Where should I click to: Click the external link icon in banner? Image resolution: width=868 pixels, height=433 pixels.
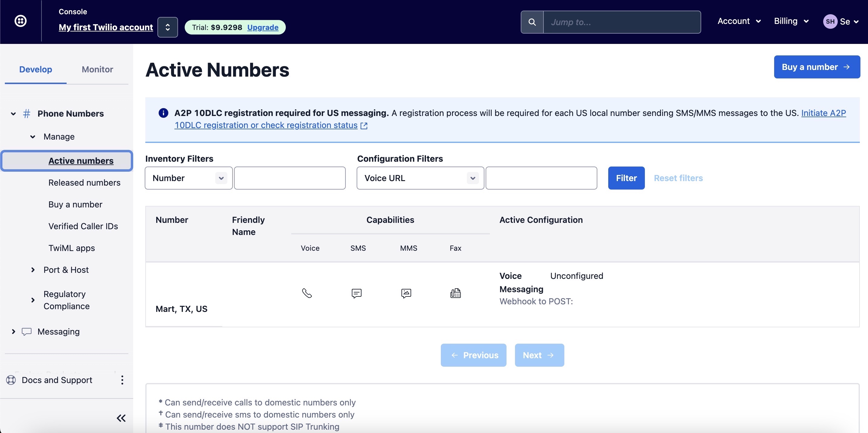364,125
